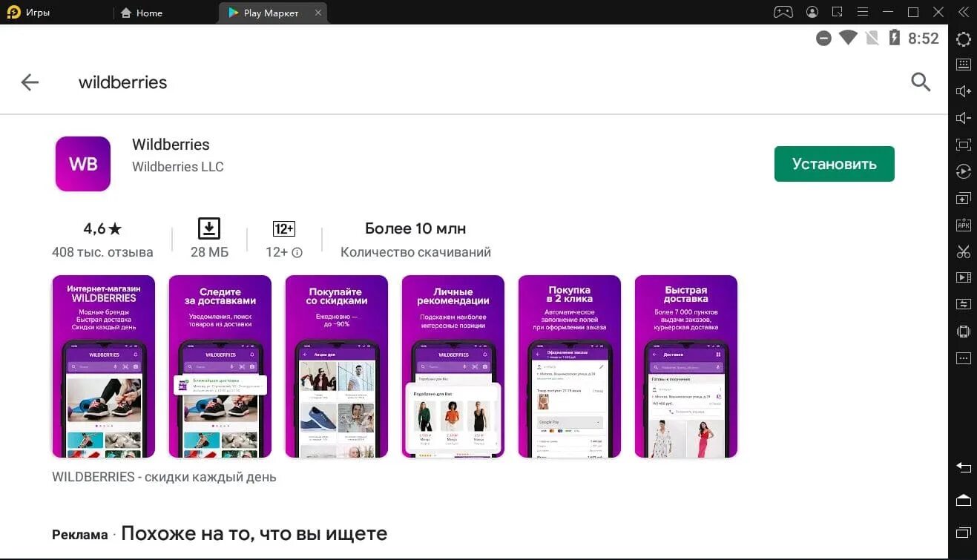Decrease volume with speaker minus icon
The image size is (977, 560).
click(963, 118)
